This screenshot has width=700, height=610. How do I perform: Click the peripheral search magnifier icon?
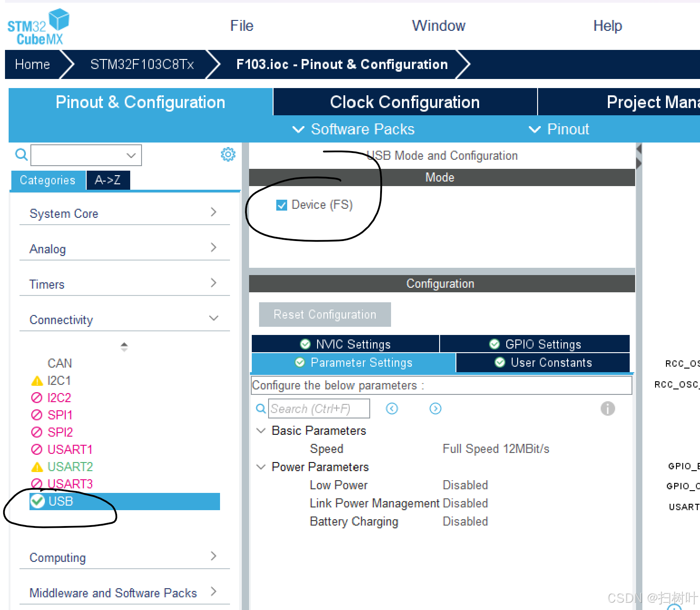pos(21,155)
